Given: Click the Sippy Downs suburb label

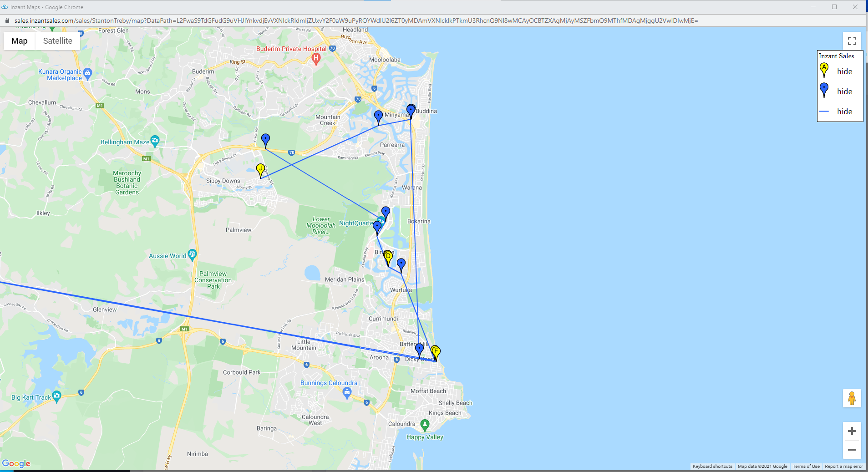Looking at the screenshot, I should [223, 181].
